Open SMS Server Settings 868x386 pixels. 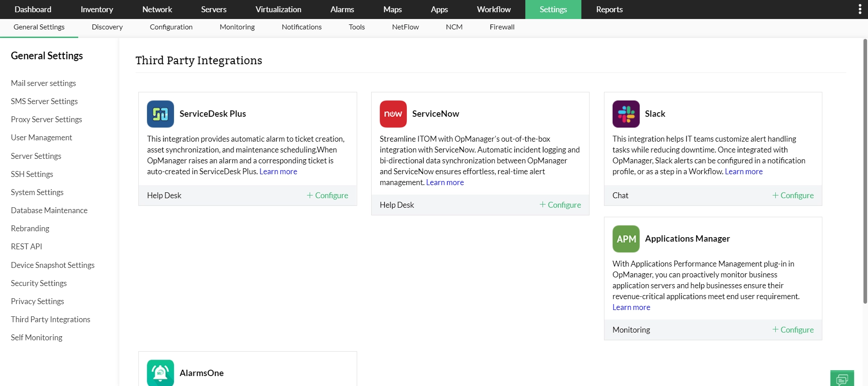point(44,101)
